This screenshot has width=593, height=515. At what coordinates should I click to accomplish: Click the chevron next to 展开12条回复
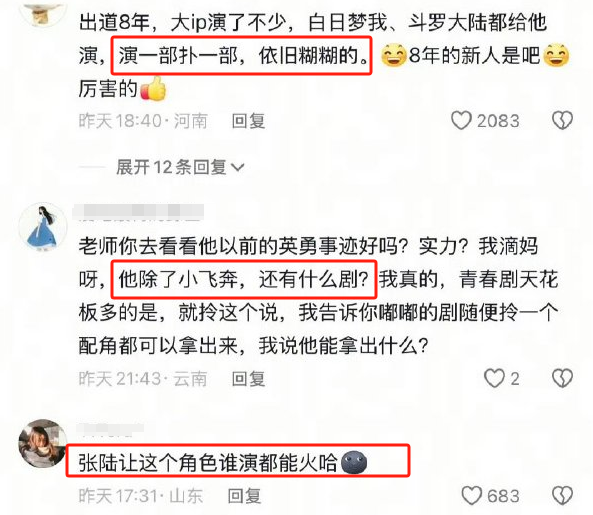coord(238,167)
